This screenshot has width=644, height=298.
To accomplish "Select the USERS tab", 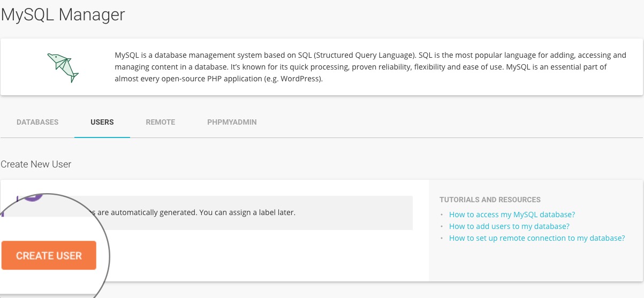I will point(102,122).
